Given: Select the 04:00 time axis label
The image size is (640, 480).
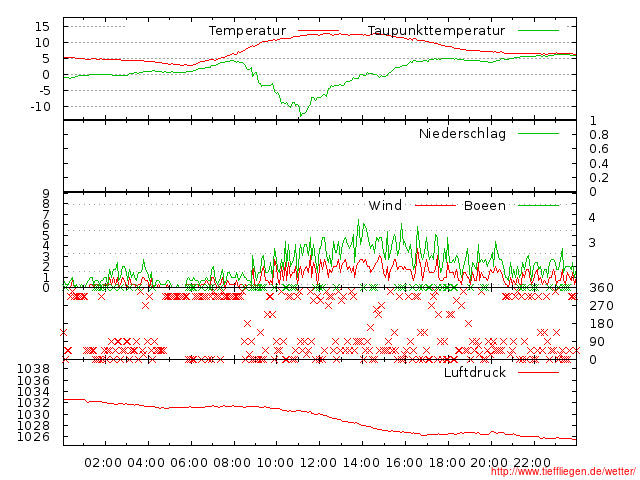Looking at the screenshot, I should click(x=146, y=463).
